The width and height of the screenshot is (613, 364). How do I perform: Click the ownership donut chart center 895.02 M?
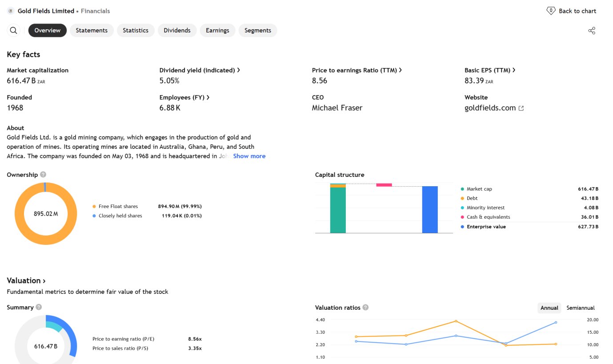pos(46,214)
